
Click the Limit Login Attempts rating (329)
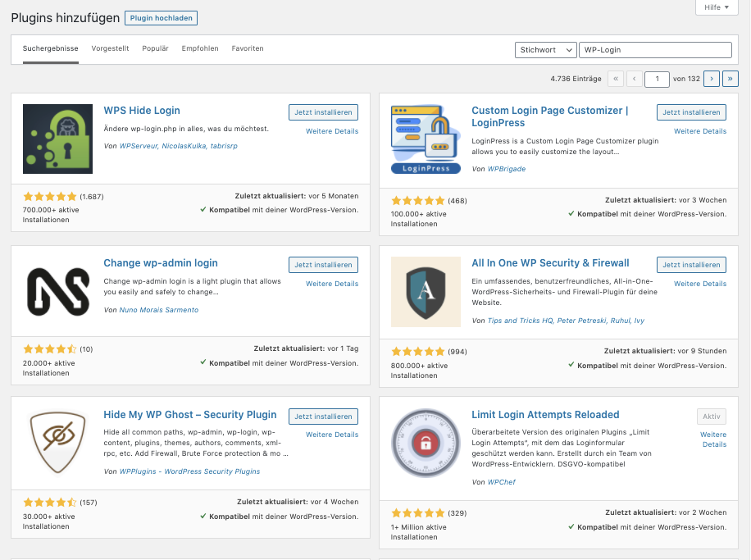point(417,513)
